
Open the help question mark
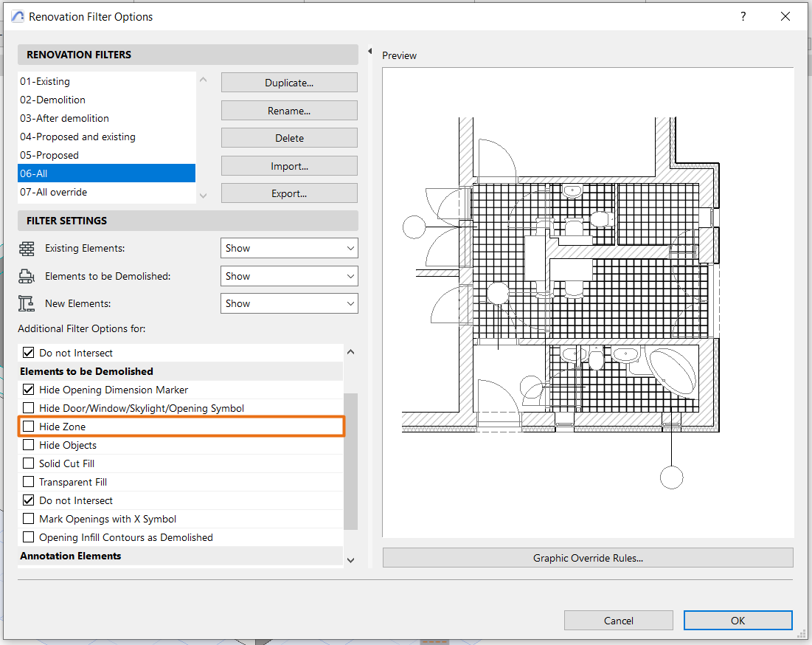[743, 16]
